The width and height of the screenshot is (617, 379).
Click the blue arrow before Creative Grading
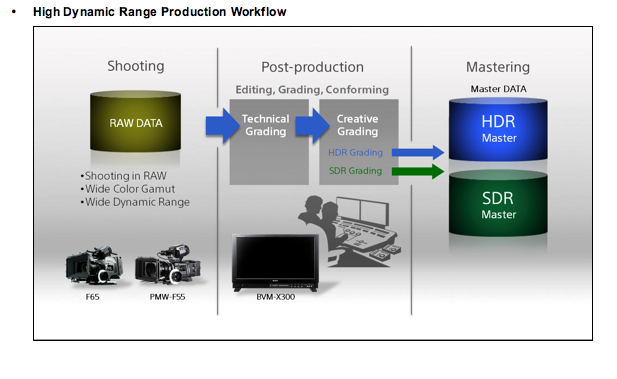coord(312,126)
